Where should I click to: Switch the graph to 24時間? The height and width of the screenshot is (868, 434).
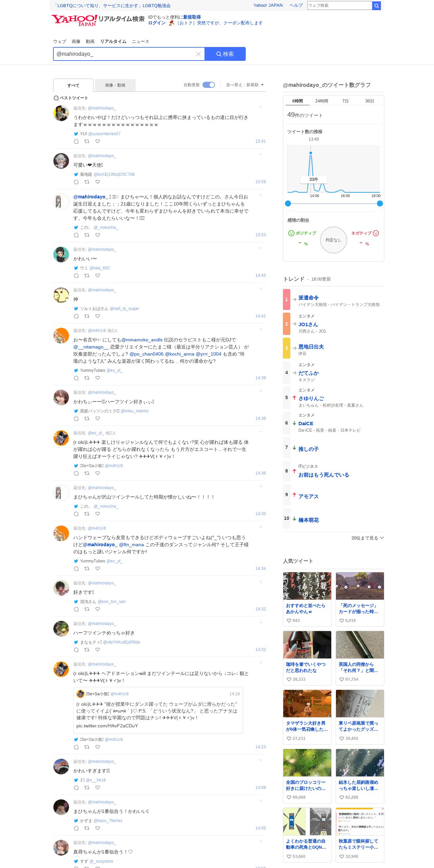(322, 101)
